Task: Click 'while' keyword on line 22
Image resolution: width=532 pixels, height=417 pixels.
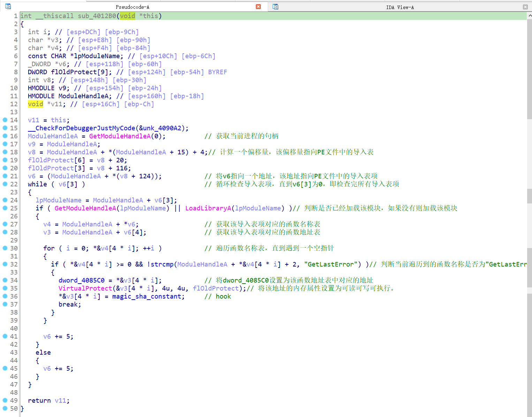Action: [37, 184]
